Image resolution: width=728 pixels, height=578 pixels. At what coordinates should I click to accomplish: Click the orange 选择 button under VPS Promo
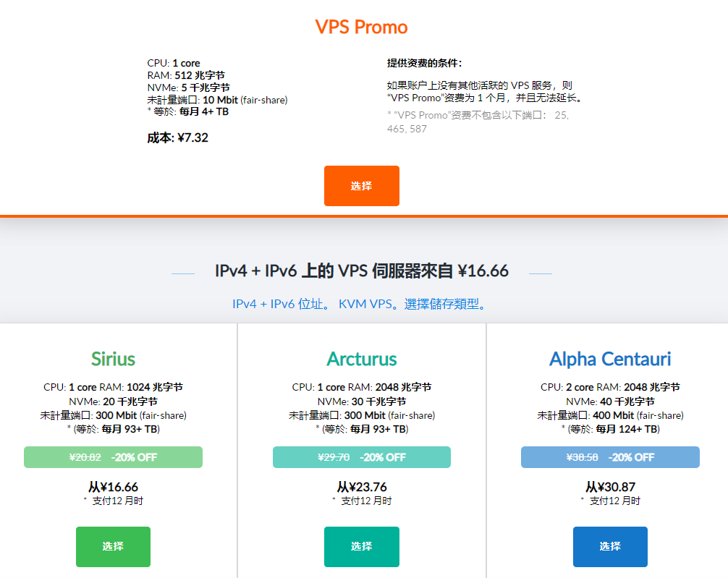[361, 186]
